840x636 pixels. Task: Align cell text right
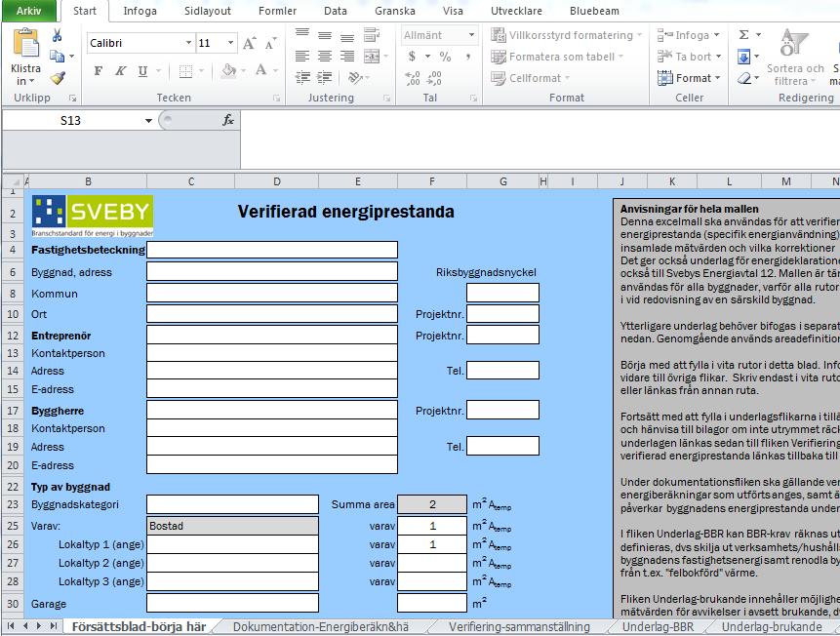(347, 56)
